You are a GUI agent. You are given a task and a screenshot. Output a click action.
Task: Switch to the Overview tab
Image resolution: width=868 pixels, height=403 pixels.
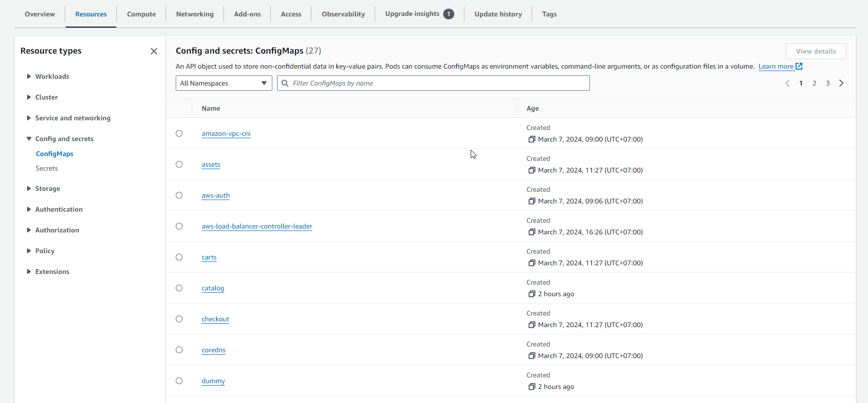(x=40, y=14)
